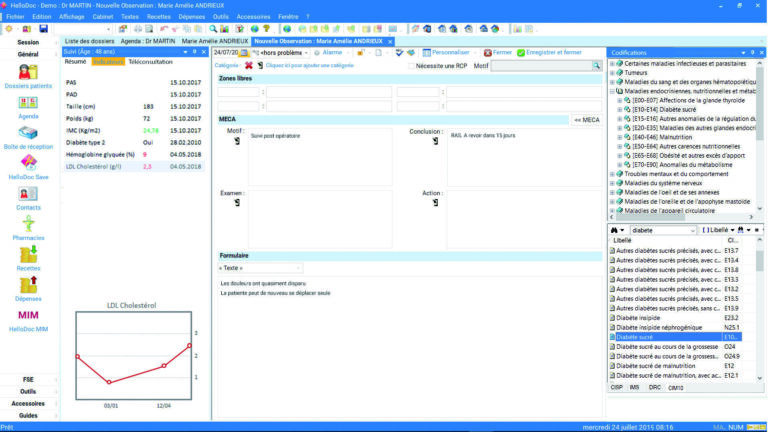Open Dossiers patients from the sidebar
The image size is (768, 432).
28,76
